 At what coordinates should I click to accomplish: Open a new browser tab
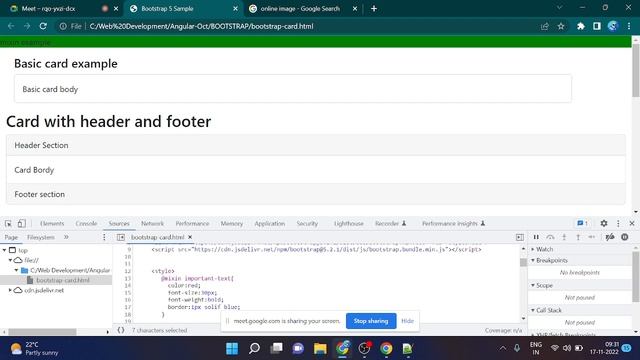click(x=374, y=9)
